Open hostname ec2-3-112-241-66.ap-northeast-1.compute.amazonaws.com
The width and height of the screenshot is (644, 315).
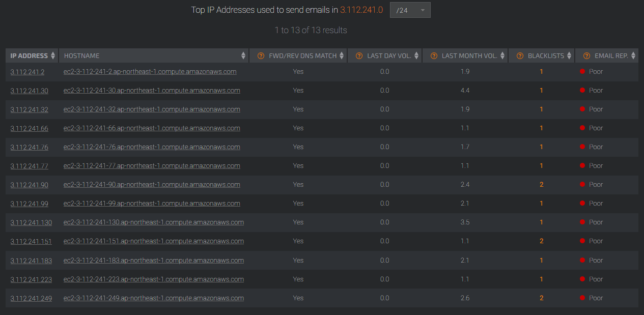tap(152, 128)
